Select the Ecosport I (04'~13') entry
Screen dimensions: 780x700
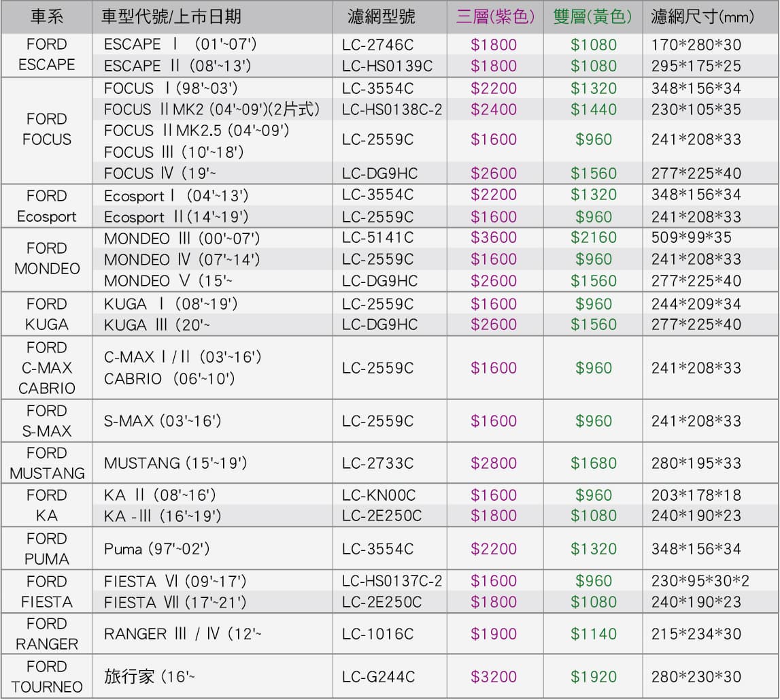click(176, 195)
